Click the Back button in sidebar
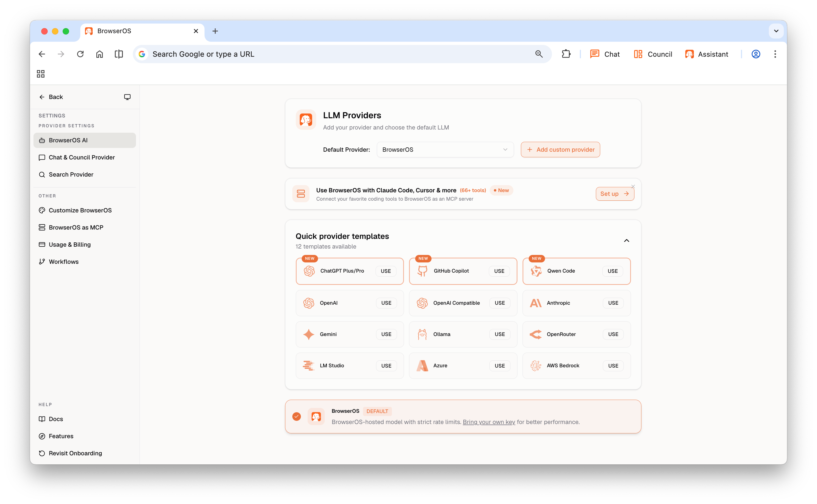The height and width of the screenshot is (504, 817). 51,97
